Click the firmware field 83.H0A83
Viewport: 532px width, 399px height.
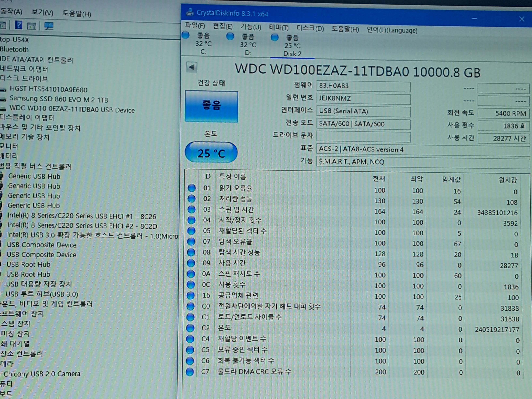tap(363, 86)
